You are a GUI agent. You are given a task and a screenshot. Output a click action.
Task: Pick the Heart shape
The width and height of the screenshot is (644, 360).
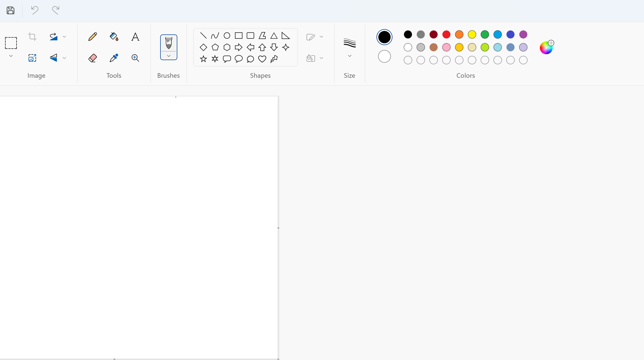tap(262, 59)
